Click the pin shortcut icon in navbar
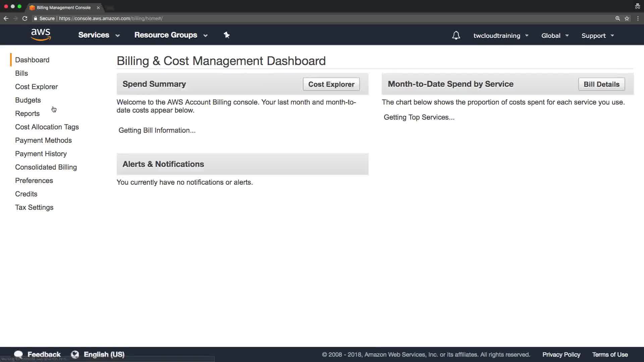This screenshot has width=644, height=362. [x=227, y=35]
